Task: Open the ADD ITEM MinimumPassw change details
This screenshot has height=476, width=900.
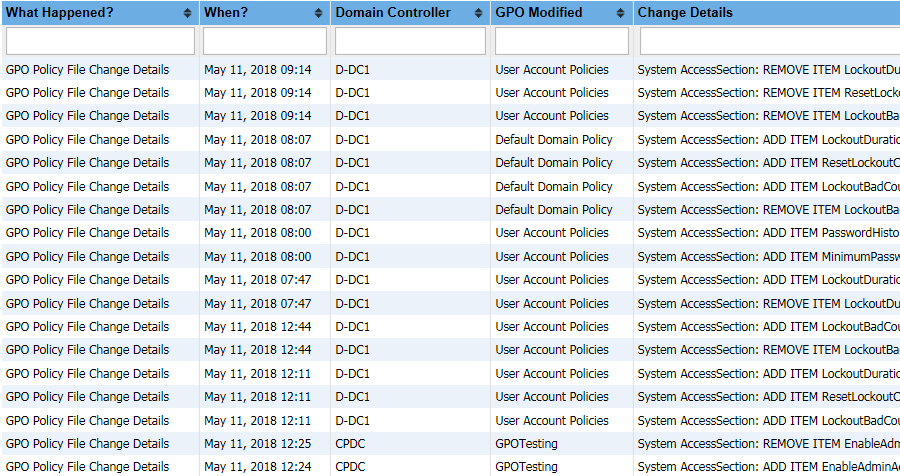Action: pyautogui.click(x=769, y=257)
